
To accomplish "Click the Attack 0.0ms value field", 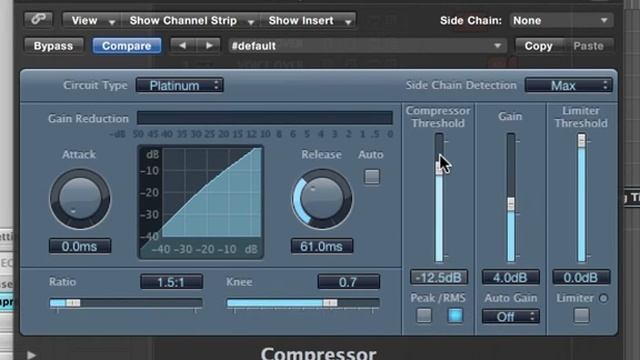I will point(80,246).
